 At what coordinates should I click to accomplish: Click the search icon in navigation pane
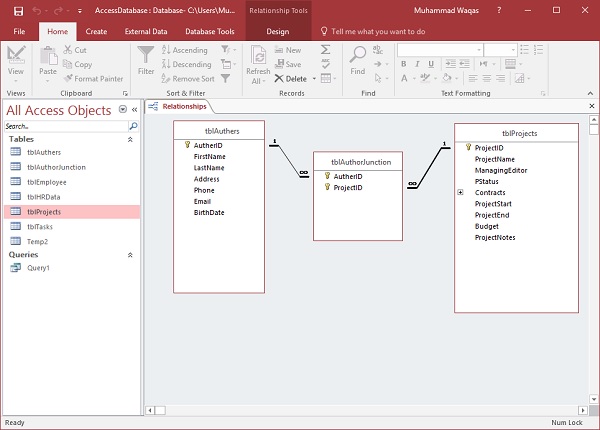point(133,127)
